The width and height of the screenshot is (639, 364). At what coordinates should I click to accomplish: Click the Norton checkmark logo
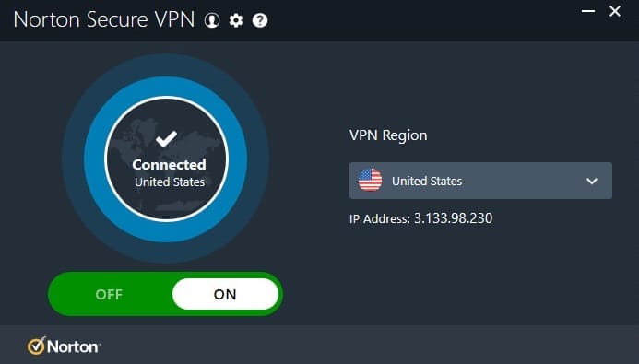(36, 346)
